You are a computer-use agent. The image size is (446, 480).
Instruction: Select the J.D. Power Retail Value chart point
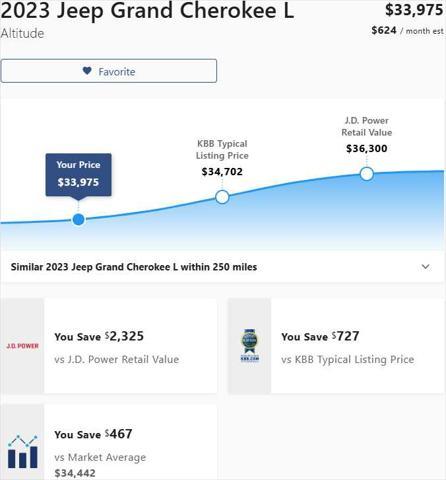coord(367,174)
